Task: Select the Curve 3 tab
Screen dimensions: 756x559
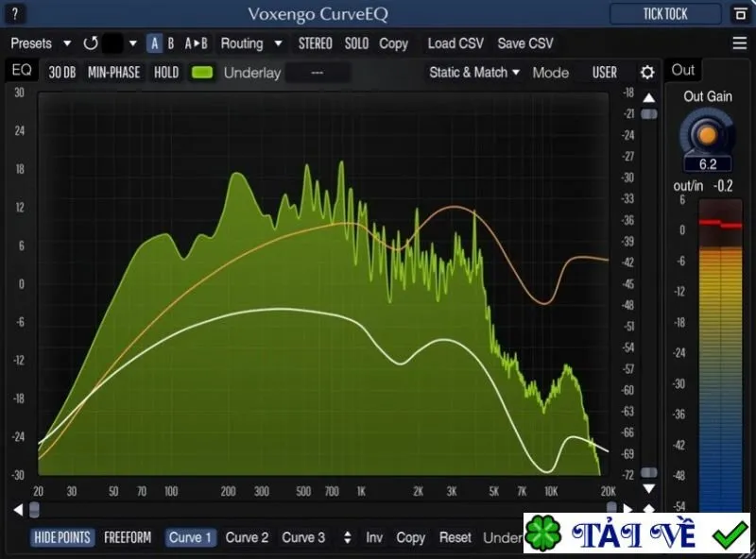Action: [303, 538]
